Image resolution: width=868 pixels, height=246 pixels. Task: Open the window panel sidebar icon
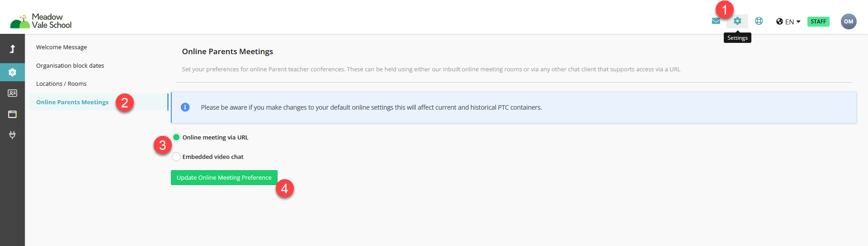point(12,114)
